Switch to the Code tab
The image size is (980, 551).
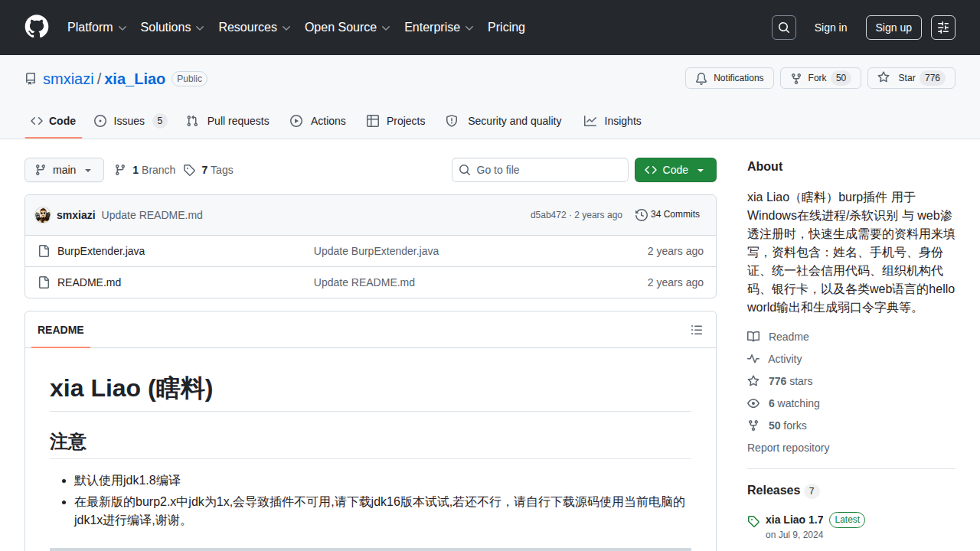tap(54, 121)
